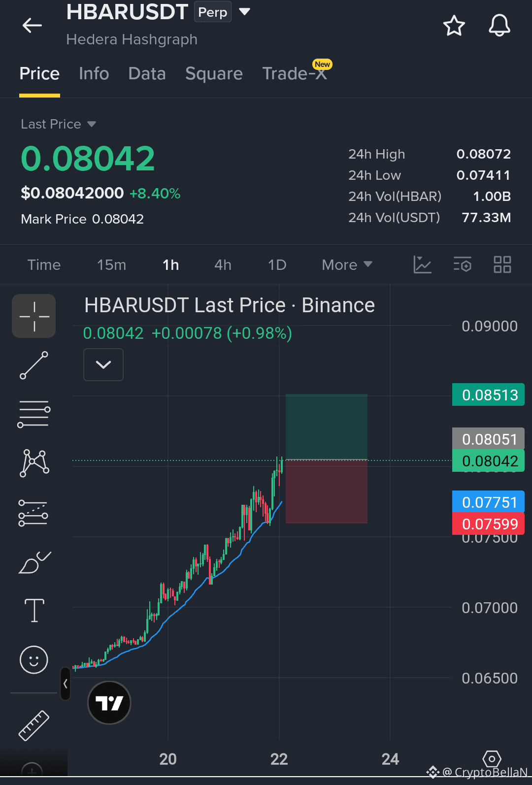The width and height of the screenshot is (532, 785).
Task: Switch to the Square tab
Action: tap(214, 74)
